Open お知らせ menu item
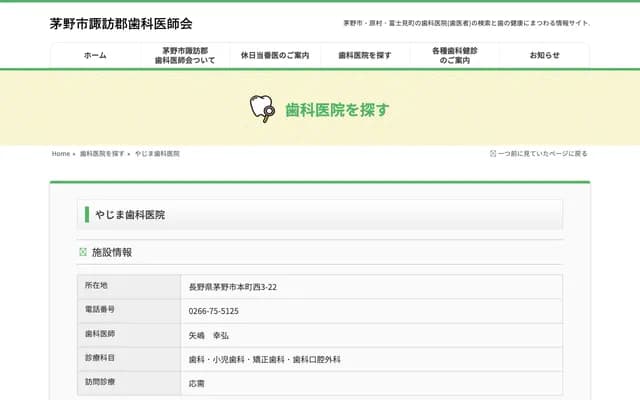The height and width of the screenshot is (400, 640). tap(544, 55)
